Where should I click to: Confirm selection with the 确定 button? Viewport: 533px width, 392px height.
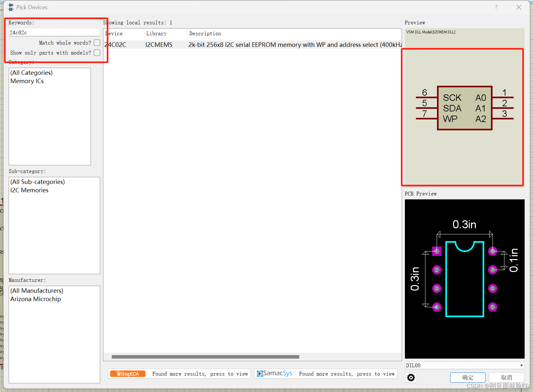point(467,377)
